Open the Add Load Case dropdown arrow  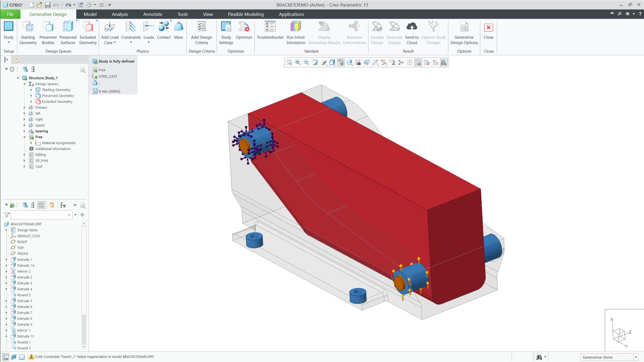[x=115, y=43]
